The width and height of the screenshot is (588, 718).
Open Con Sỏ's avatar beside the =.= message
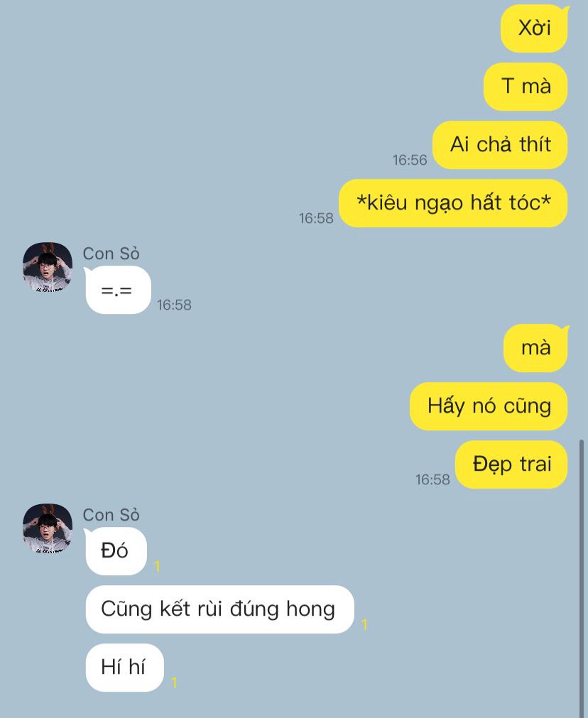pyautogui.click(x=48, y=268)
